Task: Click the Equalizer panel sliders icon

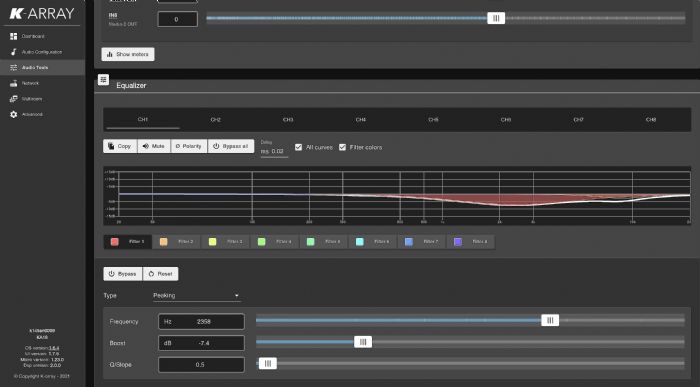Action: [103, 80]
